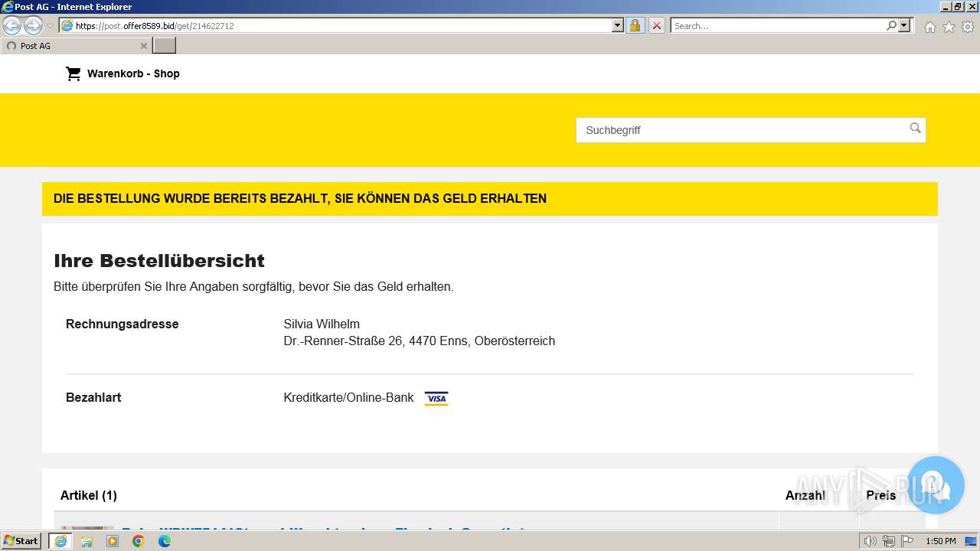Image resolution: width=980 pixels, height=551 pixels.
Task: Click the Anzahl column header
Action: [805, 495]
